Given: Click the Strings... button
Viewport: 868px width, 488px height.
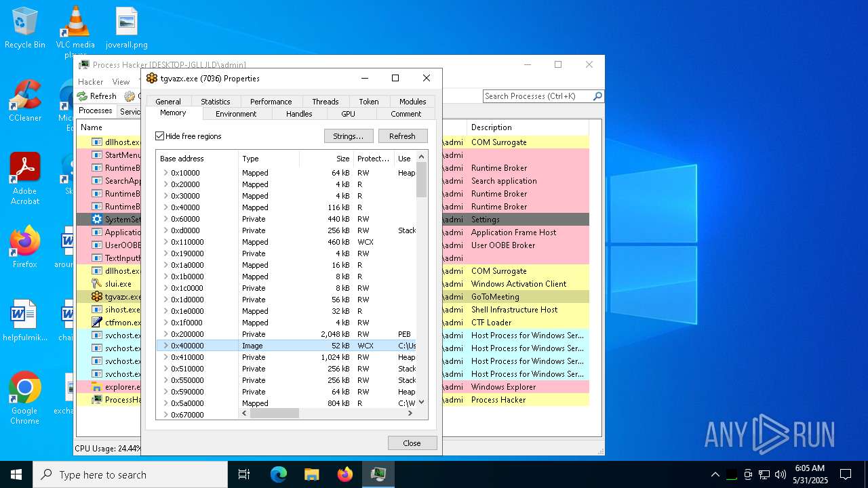Looking at the screenshot, I should [x=349, y=136].
